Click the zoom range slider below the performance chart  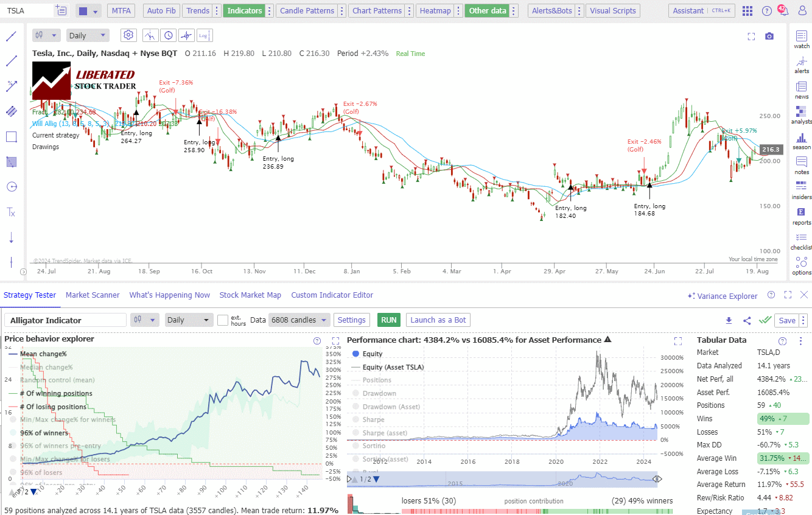pos(501,479)
